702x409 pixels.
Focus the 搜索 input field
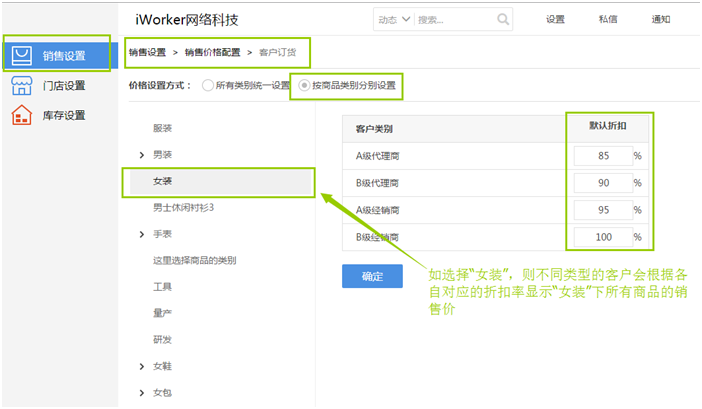click(454, 20)
